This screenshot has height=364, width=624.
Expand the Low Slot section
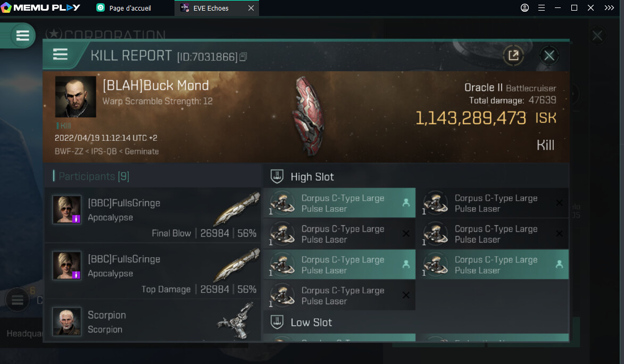click(x=311, y=322)
